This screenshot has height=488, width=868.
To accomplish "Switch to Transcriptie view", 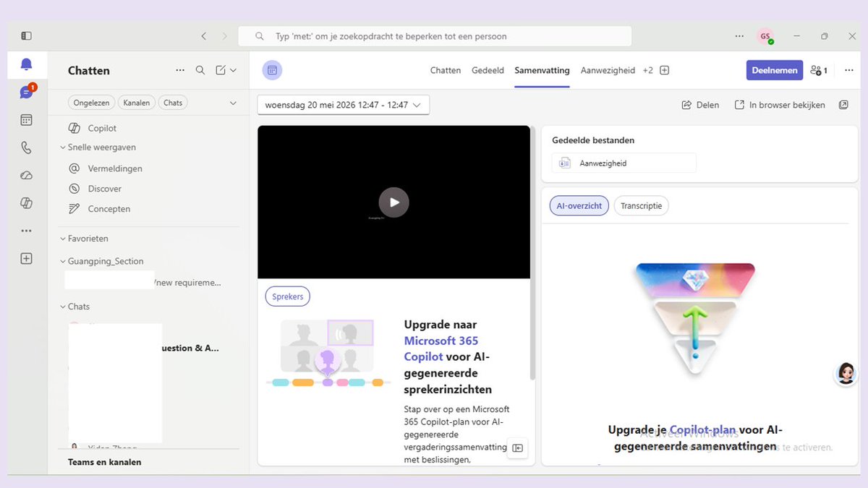I will 642,205.
